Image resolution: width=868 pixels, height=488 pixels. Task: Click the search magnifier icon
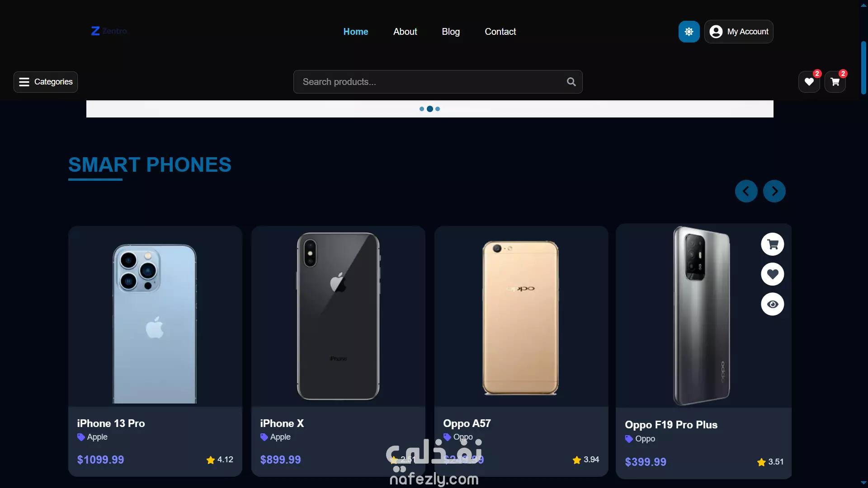(x=571, y=82)
